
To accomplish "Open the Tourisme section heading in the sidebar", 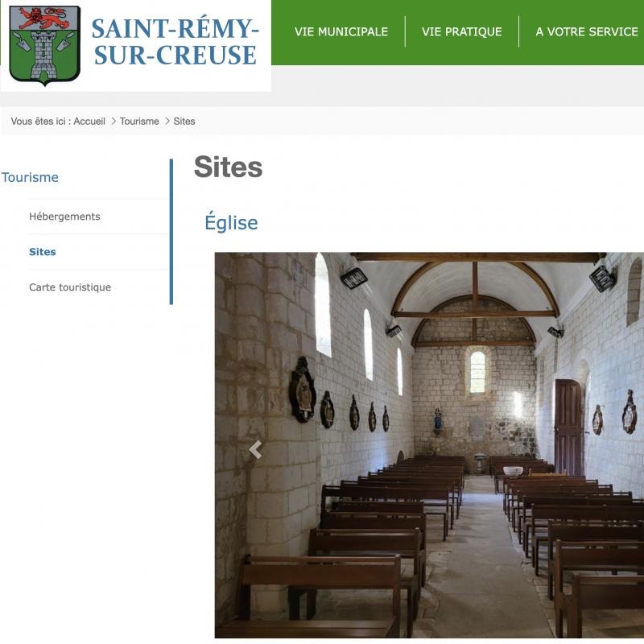I will click(x=31, y=177).
